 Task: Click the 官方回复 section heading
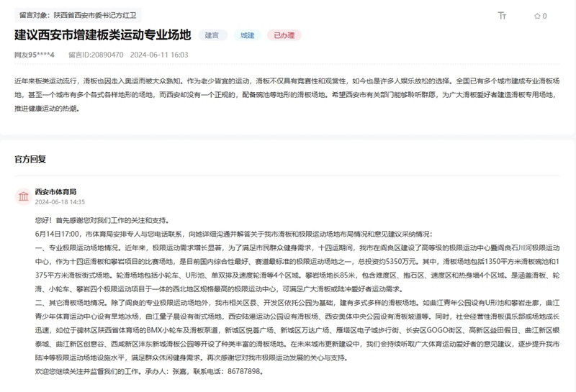[x=30, y=159]
